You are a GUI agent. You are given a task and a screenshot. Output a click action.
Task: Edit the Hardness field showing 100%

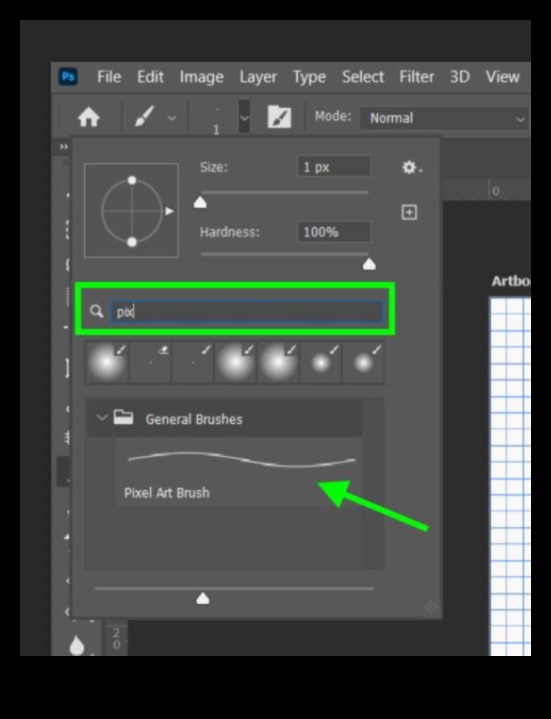(x=334, y=232)
